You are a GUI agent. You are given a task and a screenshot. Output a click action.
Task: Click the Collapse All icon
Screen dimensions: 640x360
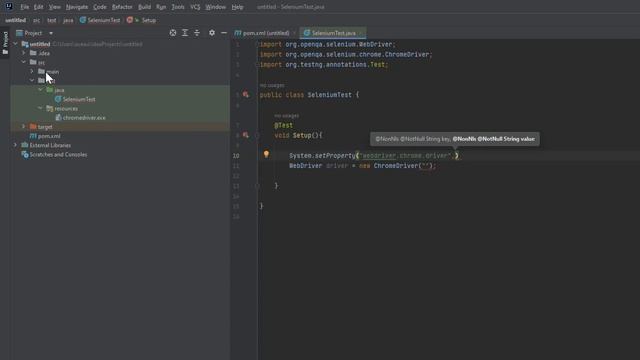(197, 33)
